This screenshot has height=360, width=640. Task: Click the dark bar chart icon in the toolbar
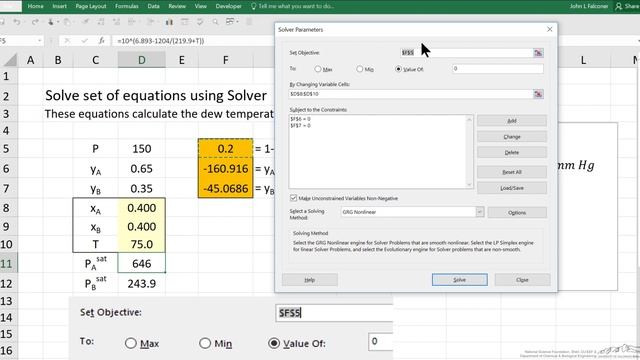(169, 22)
